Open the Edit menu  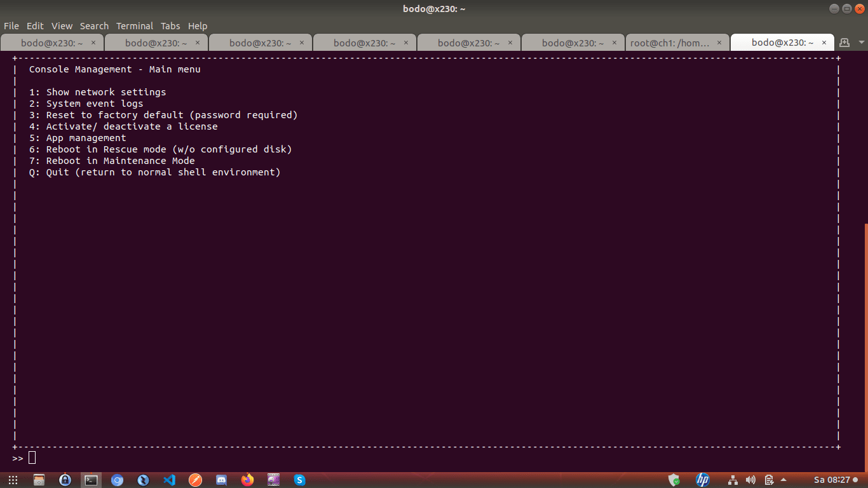[x=35, y=26]
